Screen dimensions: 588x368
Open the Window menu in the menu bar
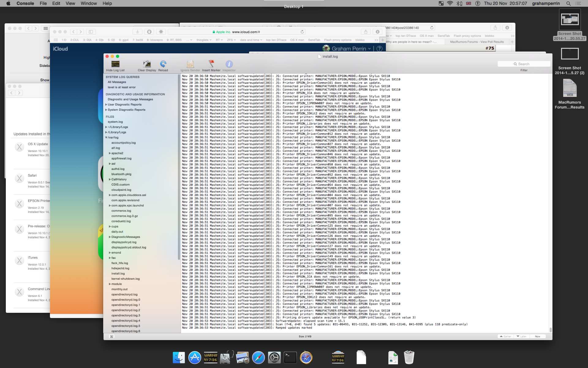(x=89, y=3)
